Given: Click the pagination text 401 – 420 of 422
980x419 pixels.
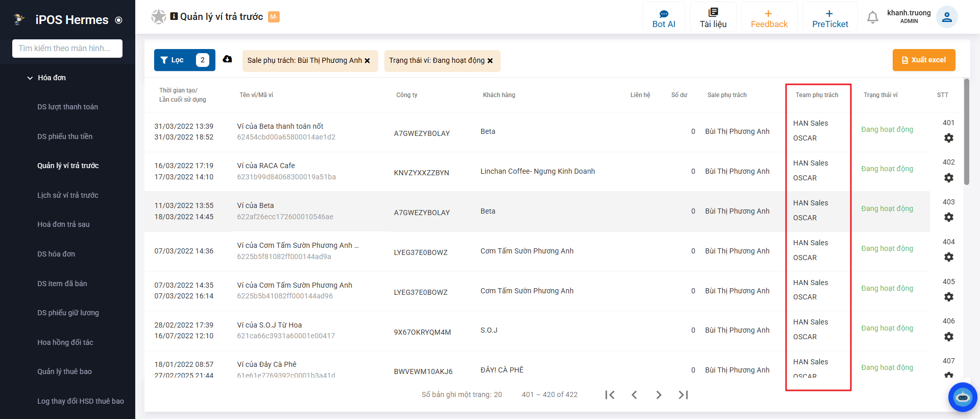Looking at the screenshot, I should (550, 394).
